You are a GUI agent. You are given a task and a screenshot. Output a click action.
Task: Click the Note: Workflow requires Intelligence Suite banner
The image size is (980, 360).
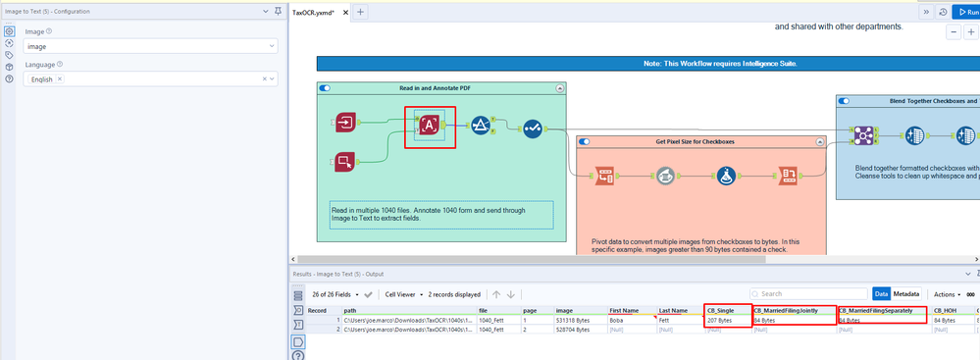[648, 63]
